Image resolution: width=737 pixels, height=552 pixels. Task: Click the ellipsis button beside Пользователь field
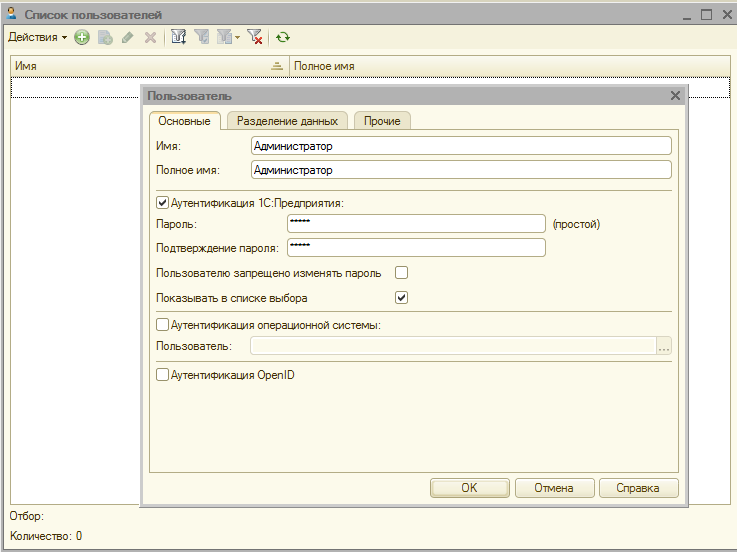pos(664,347)
